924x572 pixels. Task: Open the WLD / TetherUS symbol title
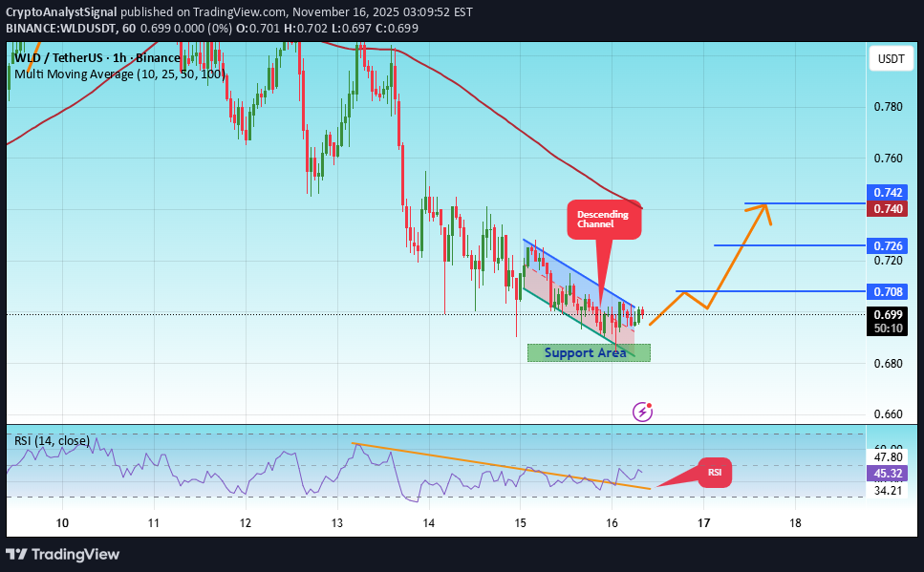(57, 57)
